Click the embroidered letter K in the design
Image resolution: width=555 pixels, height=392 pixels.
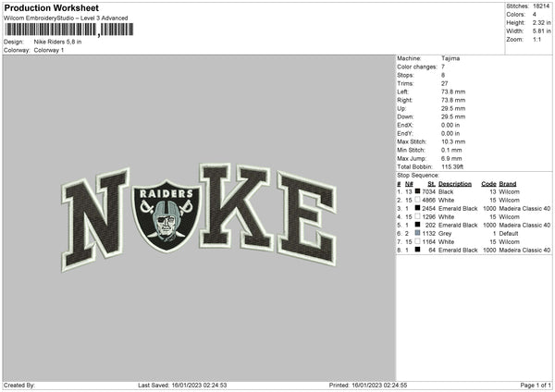pyautogui.click(x=237, y=206)
